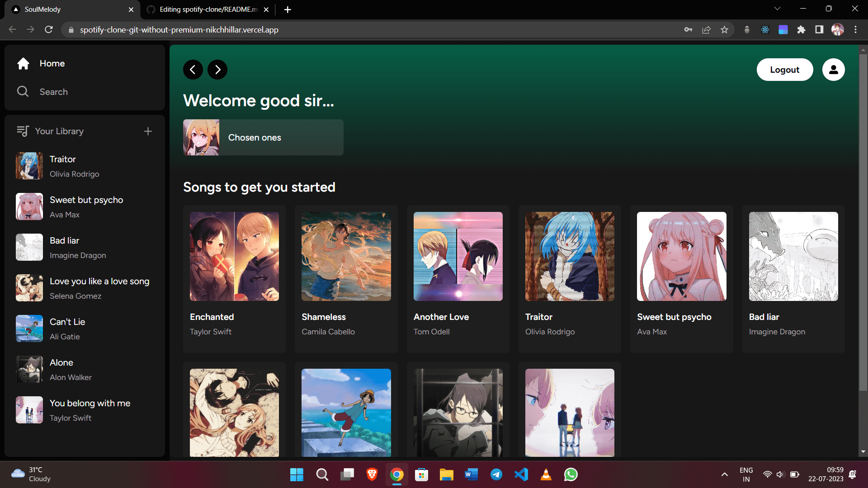868x488 pixels.
Task: Show hidden system tray icons
Action: click(x=724, y=474)
